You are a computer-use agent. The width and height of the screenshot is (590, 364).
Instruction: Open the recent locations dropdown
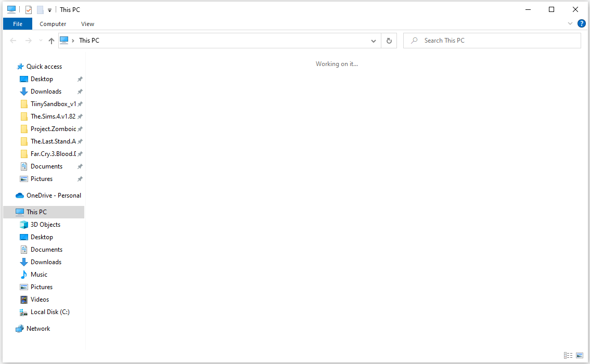pyautogui.click(x=41, y=41)
